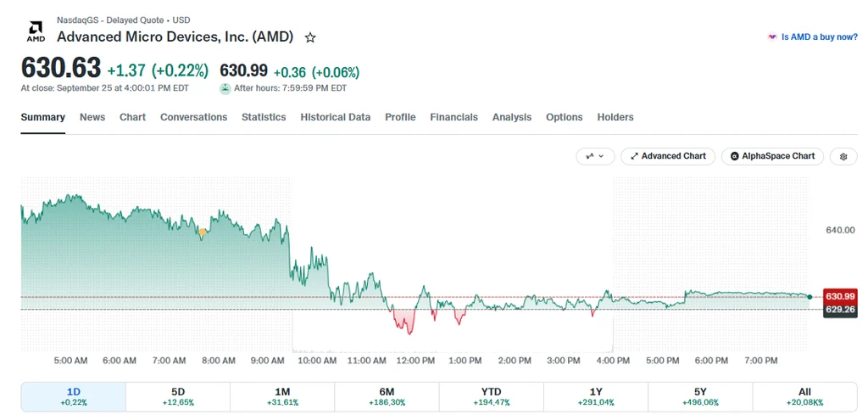Open chart settings gear icon
The width and height of the screenshot is (868, 420).
[843, 157]
